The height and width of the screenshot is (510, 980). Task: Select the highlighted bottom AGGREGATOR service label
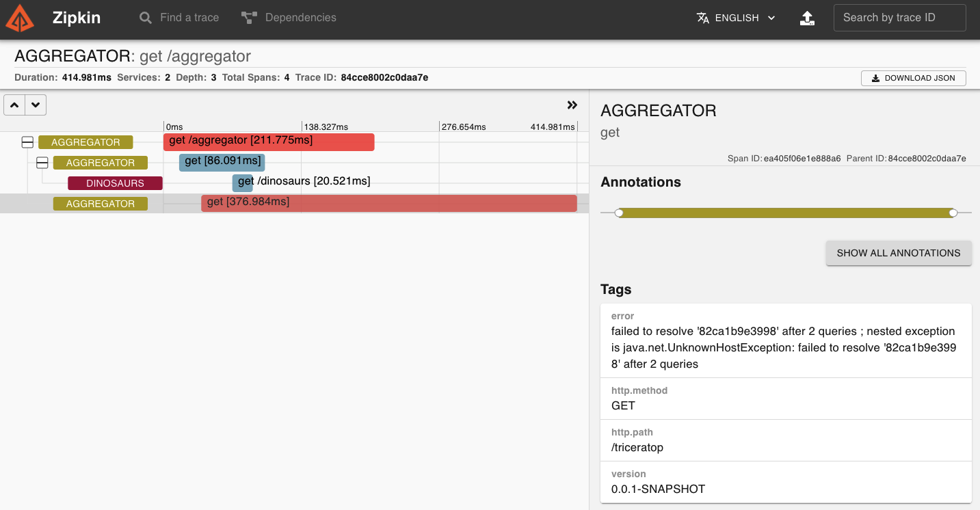point(101,204)
